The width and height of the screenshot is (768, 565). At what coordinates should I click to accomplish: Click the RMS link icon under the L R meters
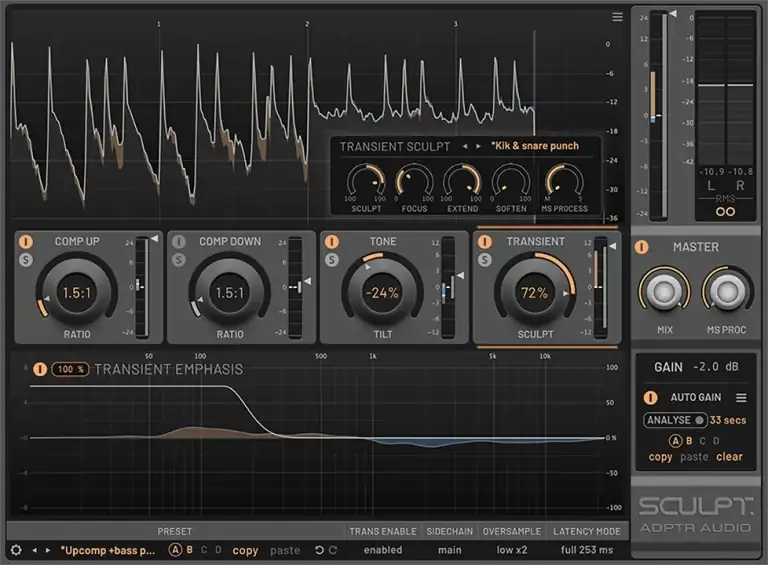(x=725, y=212)
